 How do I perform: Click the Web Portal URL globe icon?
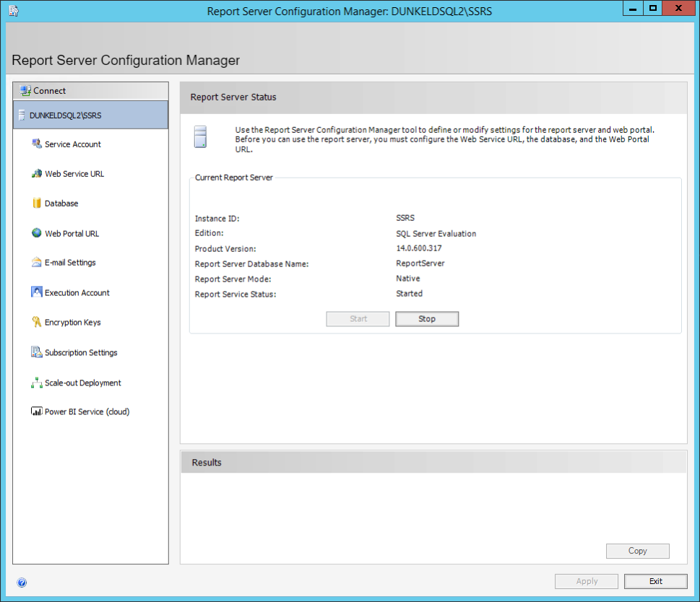click(37, 232)
